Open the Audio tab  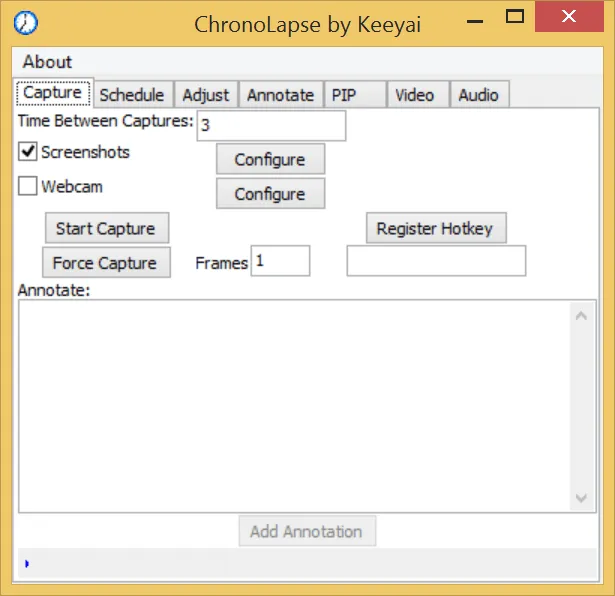click(x=478, y=95)
